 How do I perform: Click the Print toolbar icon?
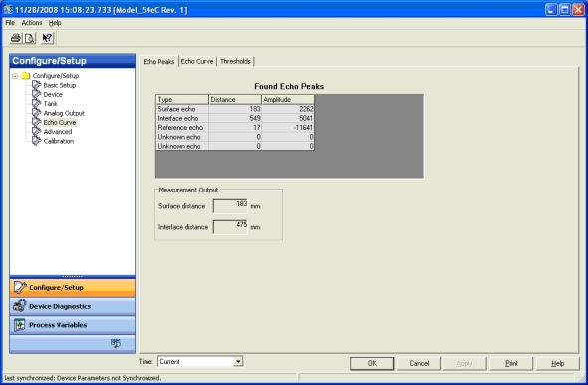pos(16,38)
